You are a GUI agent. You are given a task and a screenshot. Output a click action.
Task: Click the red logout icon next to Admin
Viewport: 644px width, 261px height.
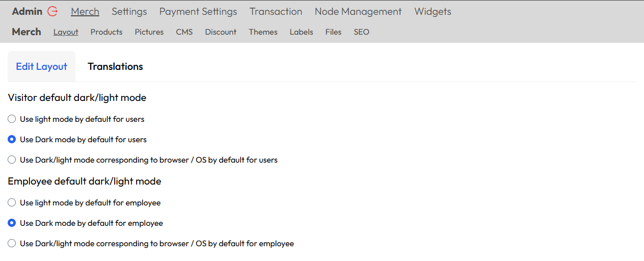click(x=52, y=11)
